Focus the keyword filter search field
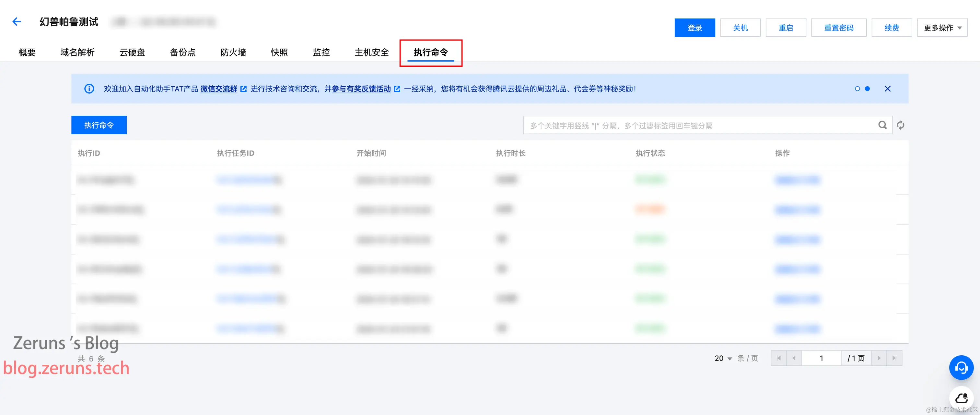The width and height of the screenshot is (980, 415). 700,125
